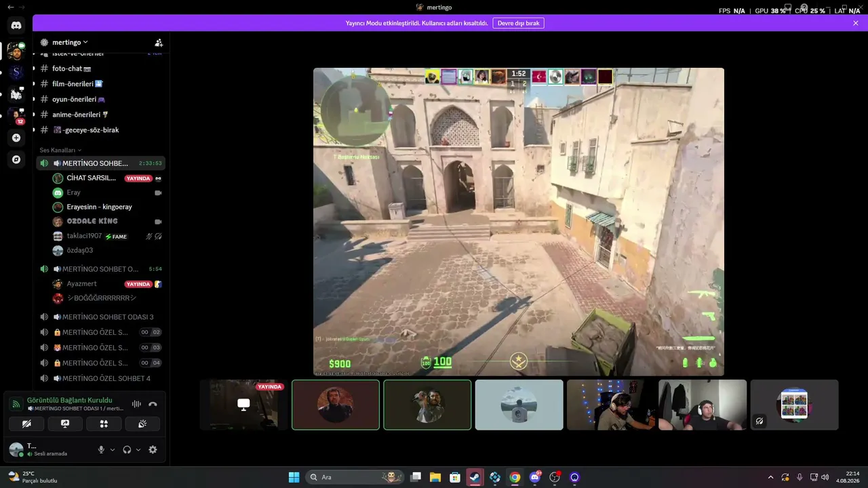The image size is (868, 488).
Task: Click the YAYINDA badge next to CİHAT SARSIL...
Action: [x=138, y=178]
